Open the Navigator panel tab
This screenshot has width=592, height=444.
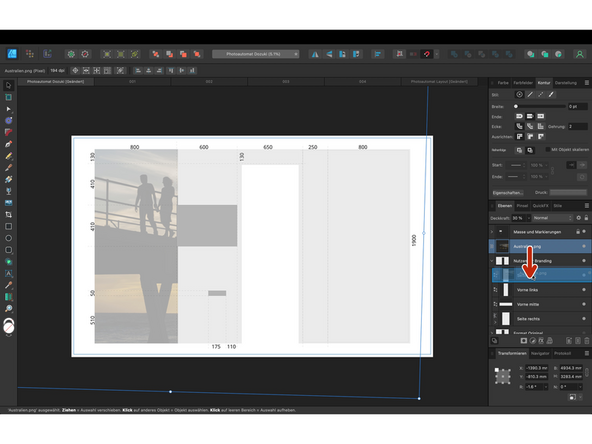[x=540, y=353]
